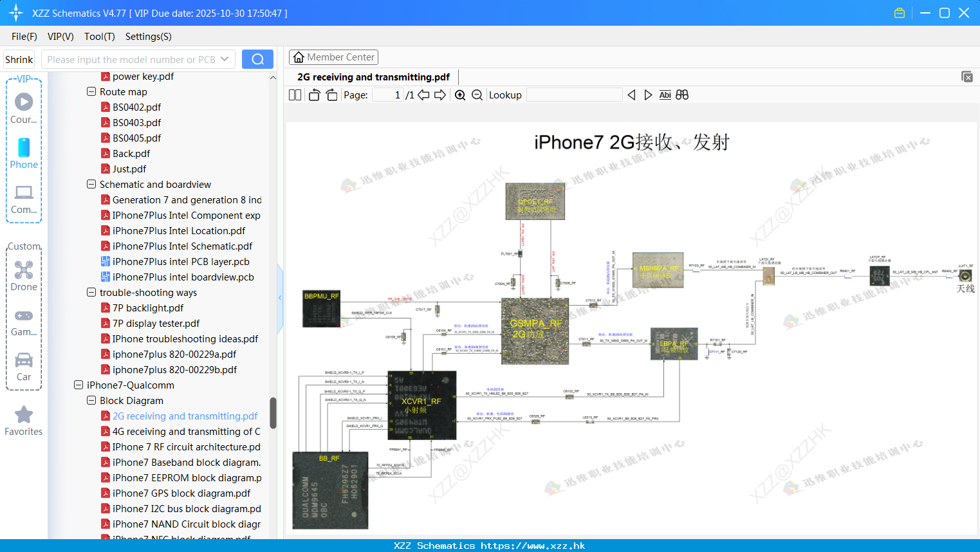Screen dimensions: 980x552
Task: Collapse the trouble-shooting ways folder
Action: (91, 293)
